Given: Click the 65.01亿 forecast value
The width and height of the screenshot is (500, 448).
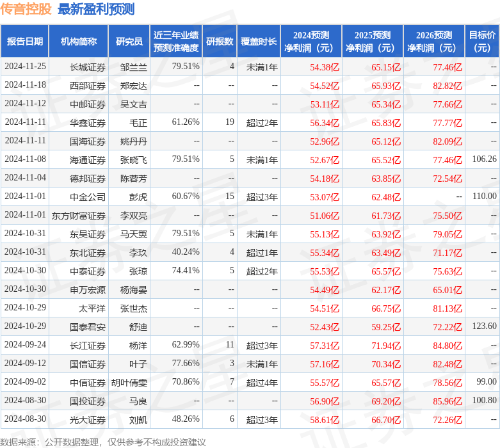Looking at the screenshot, I should coord(448,290).
